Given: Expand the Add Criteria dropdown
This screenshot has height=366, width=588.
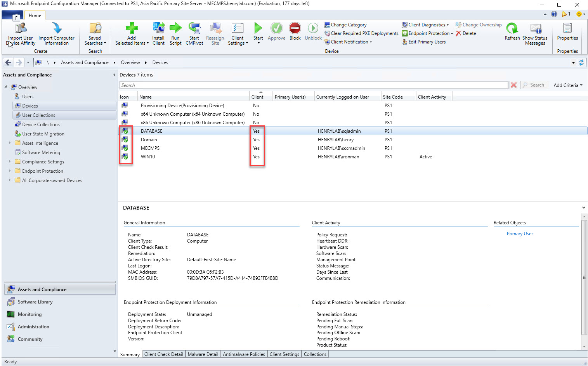Looking at the screenshot, I should (x=568, y=85).
